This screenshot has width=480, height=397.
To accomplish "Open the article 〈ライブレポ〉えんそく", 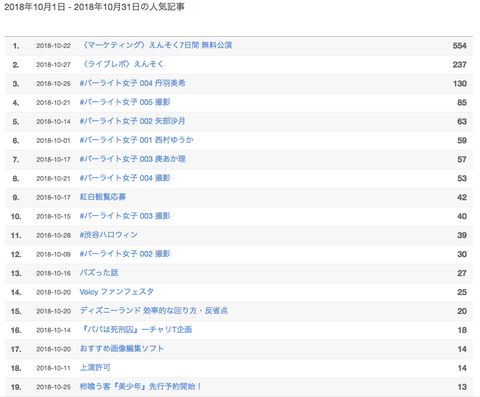I will coord(122,64).
